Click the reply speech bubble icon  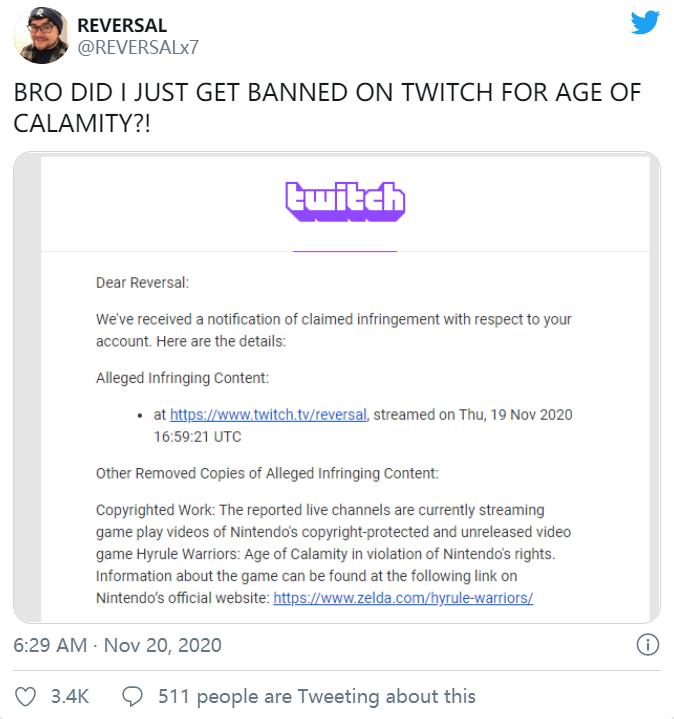[x=133, y=696]
